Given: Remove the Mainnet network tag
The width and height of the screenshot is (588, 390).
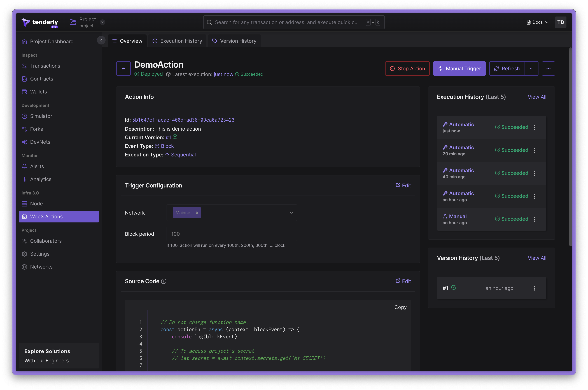Looking at the screenshot, I should point(197,213).
